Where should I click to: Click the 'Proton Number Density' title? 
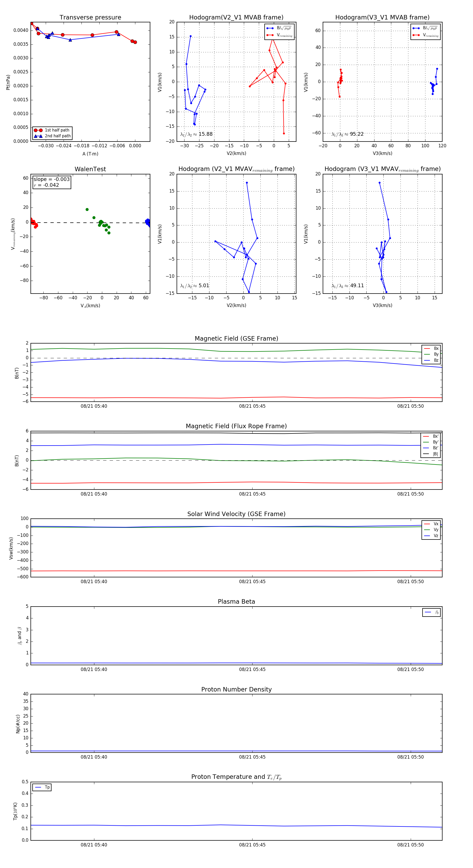pos(236,689)
